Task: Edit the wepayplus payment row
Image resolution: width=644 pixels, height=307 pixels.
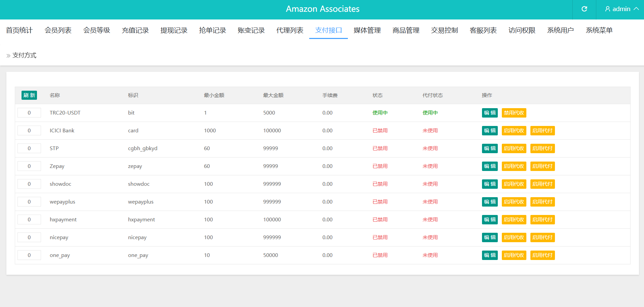Action: [489, 202]
